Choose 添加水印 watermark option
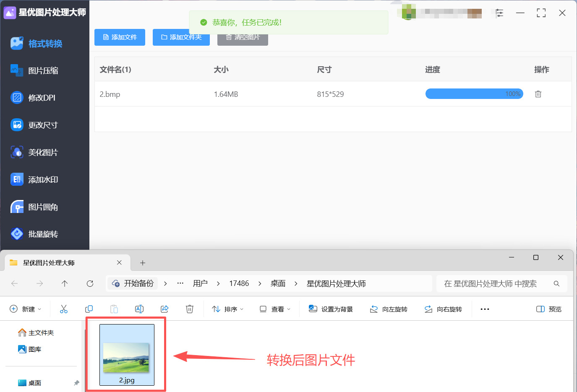 click(x=34, y=179)
